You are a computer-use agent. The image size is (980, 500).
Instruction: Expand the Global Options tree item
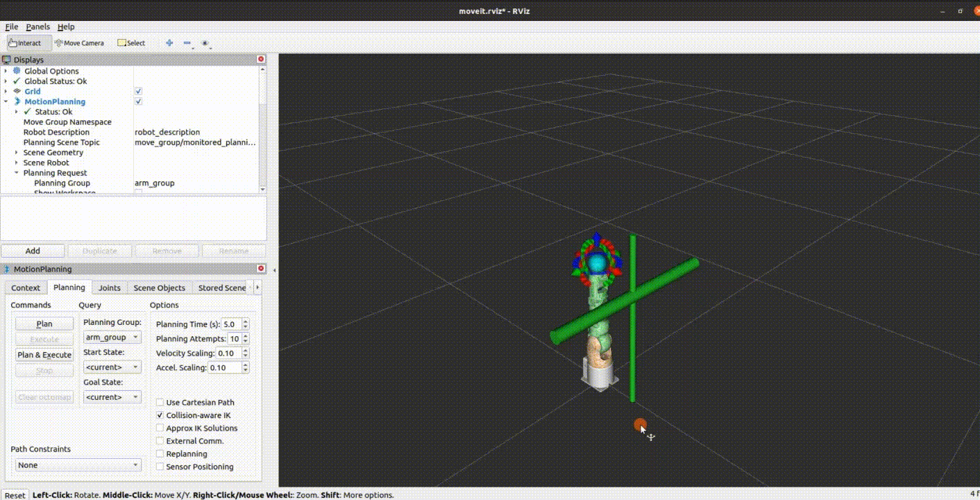point(6,71)
